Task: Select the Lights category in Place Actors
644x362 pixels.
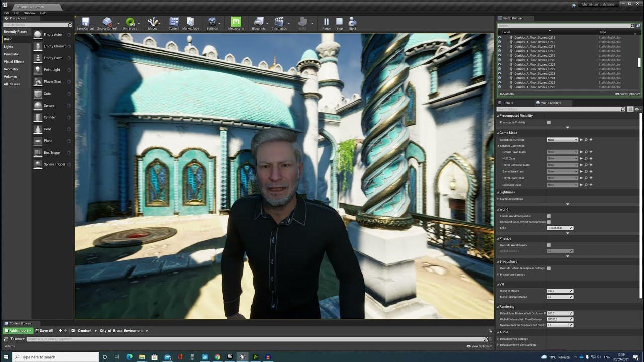Action: pos(9,47)
